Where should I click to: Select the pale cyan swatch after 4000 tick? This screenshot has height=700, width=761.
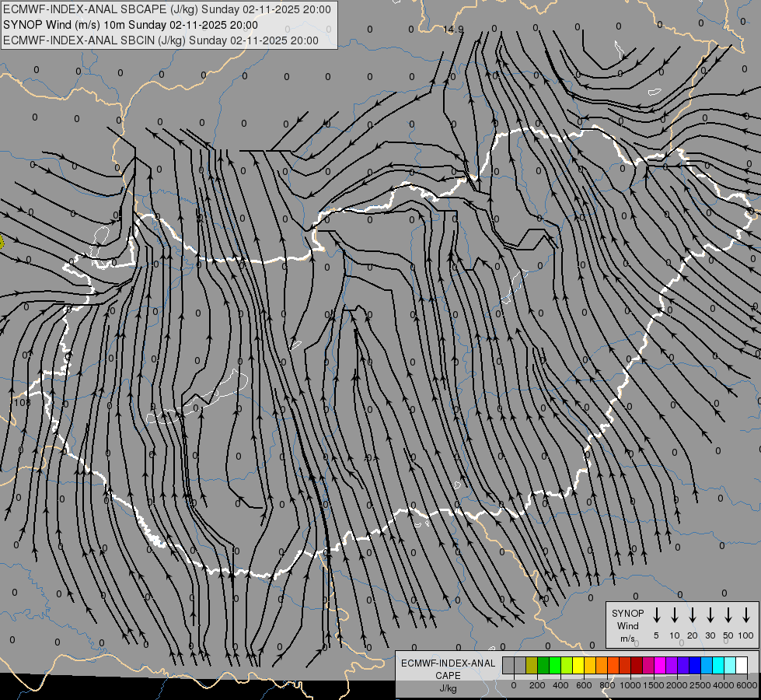tap(731, 665)
